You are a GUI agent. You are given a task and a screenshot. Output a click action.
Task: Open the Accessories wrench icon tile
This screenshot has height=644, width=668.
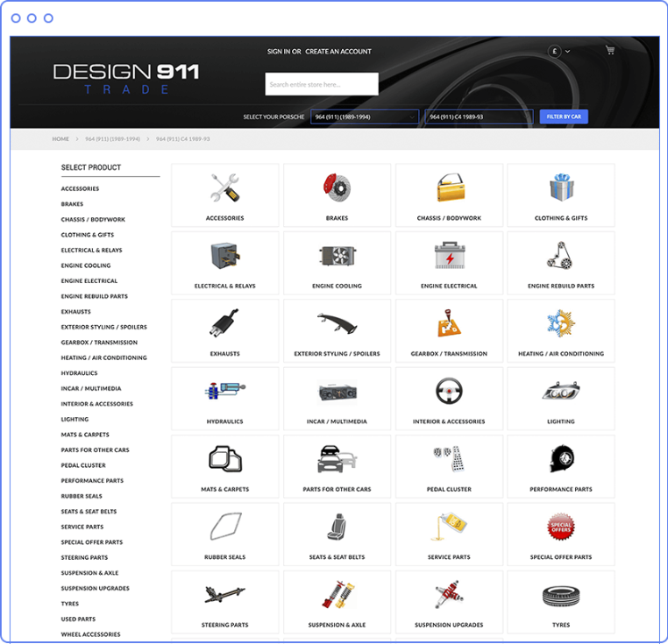(224, 187)
